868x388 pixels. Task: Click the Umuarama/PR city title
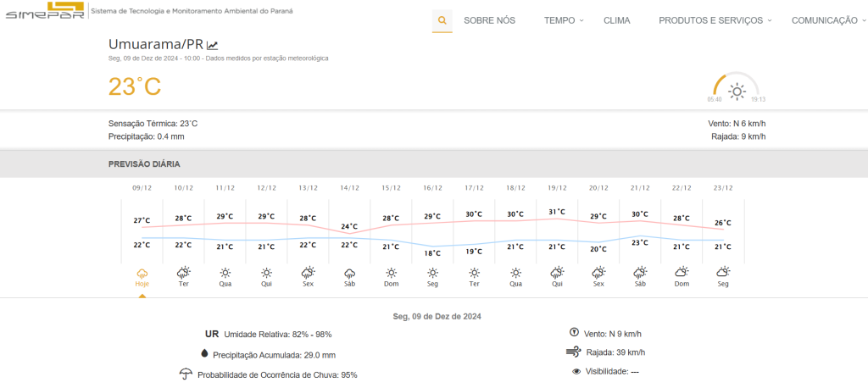(x=156, y=44)
